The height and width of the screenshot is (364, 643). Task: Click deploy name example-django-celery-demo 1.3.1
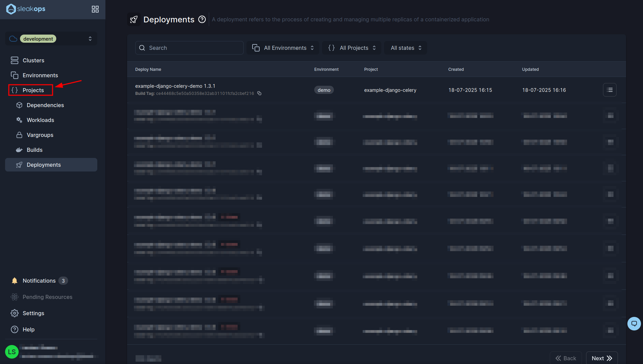[175, 86]
